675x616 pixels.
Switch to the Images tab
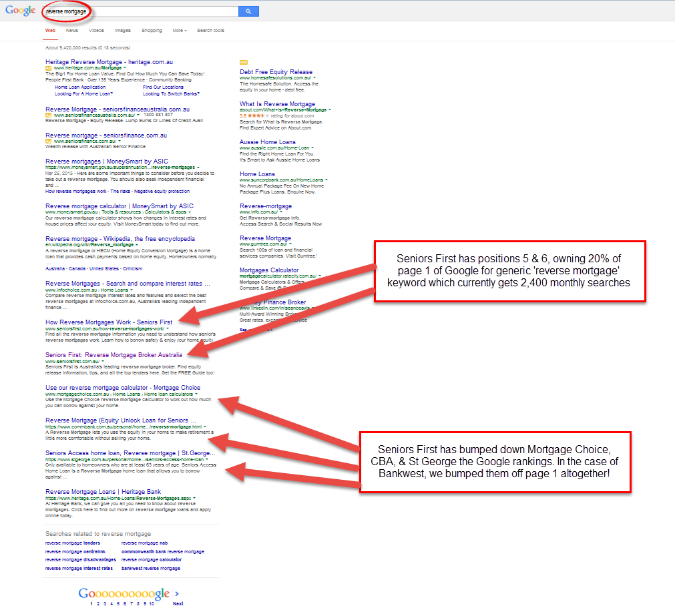tap(123, 31)
